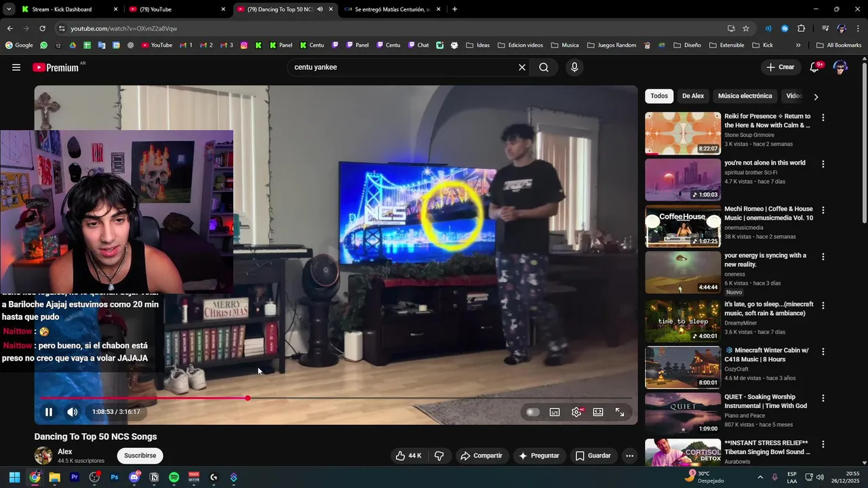Open Photoshop from the taskbar
The height and width of the screenshot is (488, 868).
pyautogui.click(x=115, y=477)
